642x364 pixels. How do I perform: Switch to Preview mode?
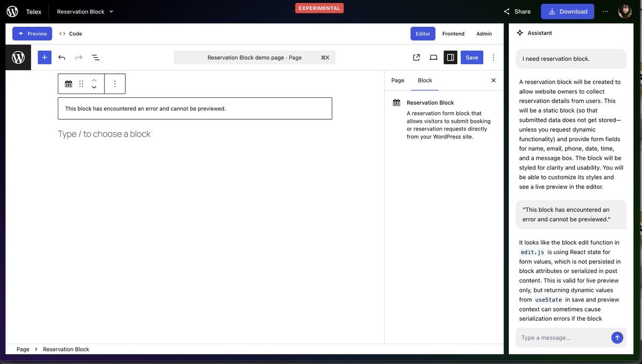[x=32, y=34]
